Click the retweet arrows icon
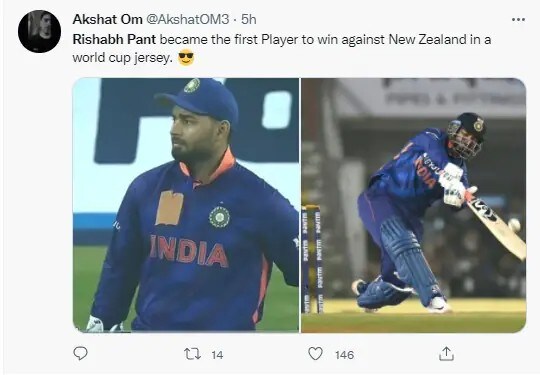This screenshot has height=375, width=540. (193, 354)
